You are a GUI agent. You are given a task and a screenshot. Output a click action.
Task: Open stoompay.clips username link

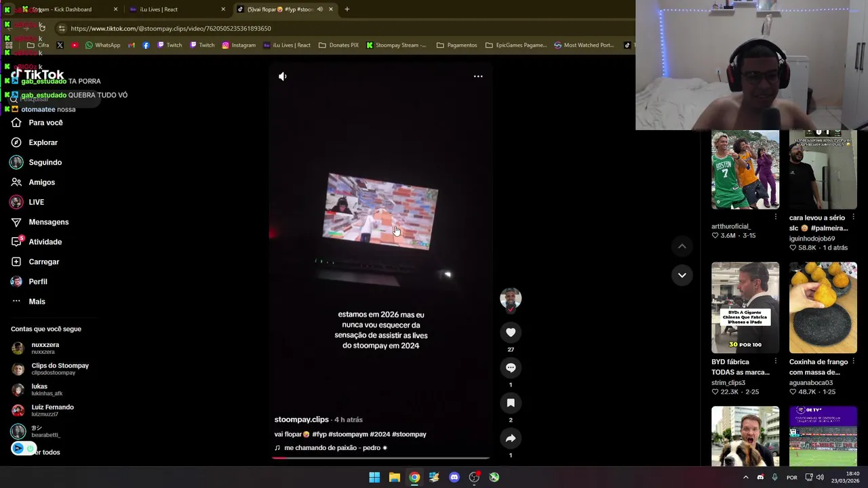coord(301,420)
